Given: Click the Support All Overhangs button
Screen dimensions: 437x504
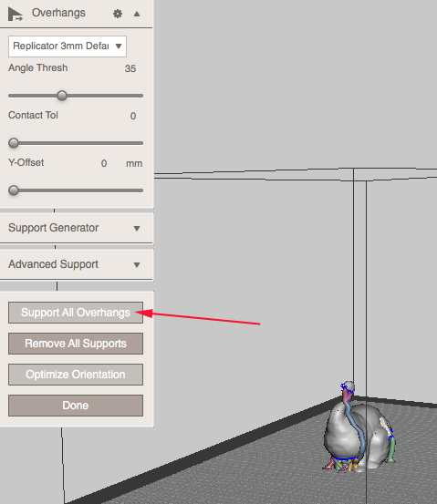Looking at the screenshot, I should (x=76, y=313).
